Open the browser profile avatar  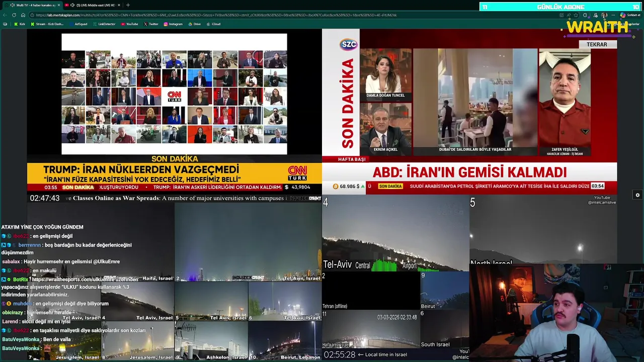pyautogui.click(x=604, y=15)
